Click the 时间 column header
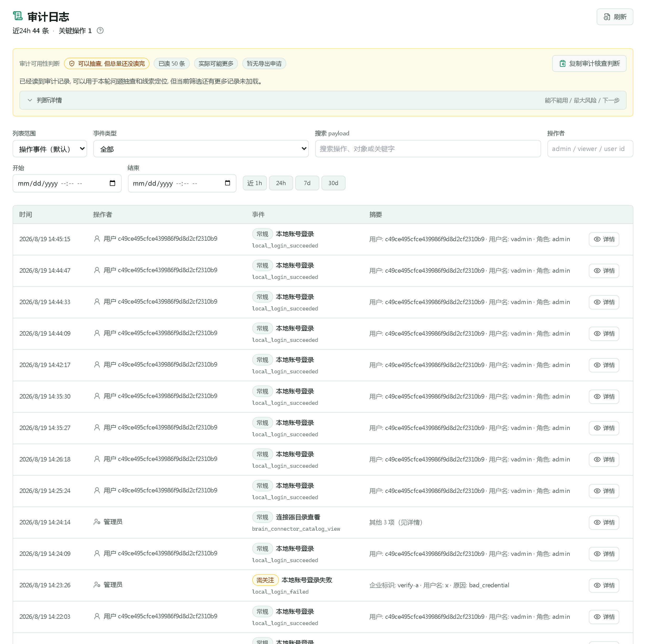 click(26, 215)
